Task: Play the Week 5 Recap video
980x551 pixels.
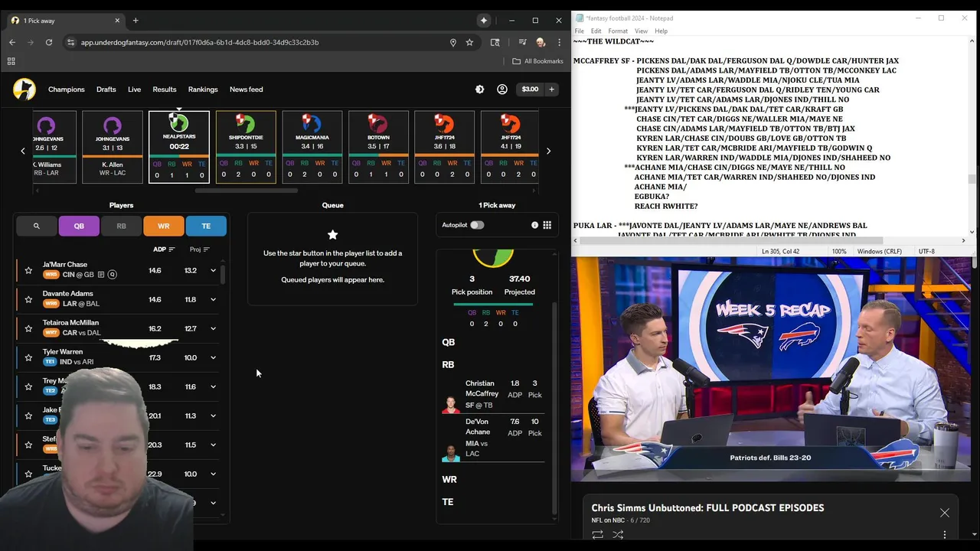Action: pos(771,370)
